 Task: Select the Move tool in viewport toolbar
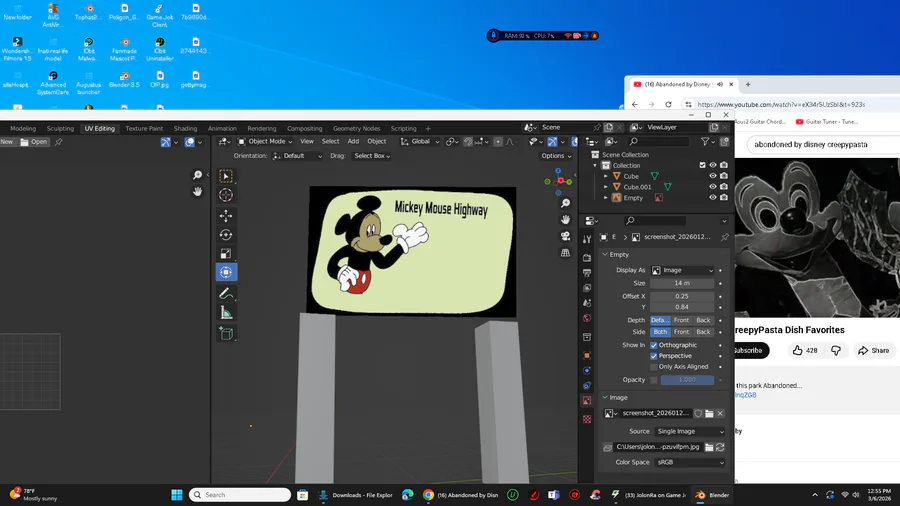[226, 215]
